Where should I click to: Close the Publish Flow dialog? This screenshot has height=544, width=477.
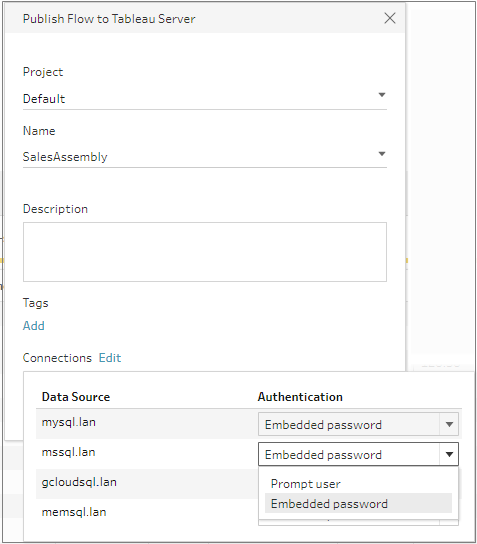[x=390, y=18]
